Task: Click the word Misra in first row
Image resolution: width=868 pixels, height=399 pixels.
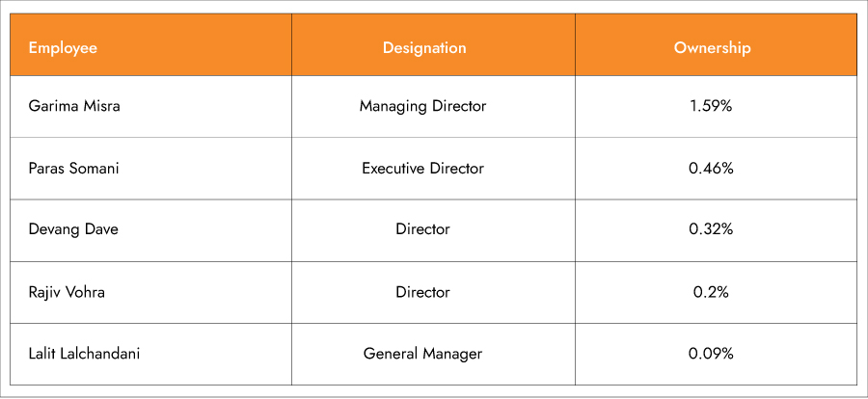Action: [100, 106]
